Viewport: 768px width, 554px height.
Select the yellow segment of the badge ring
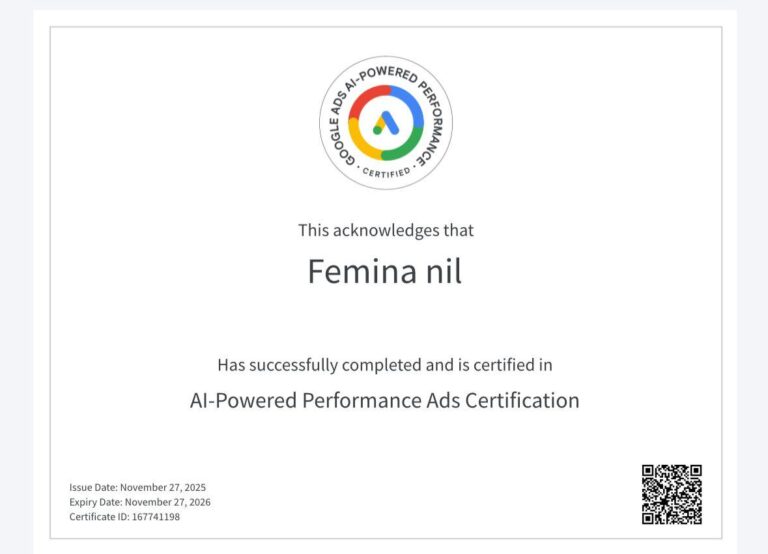coord(361,141)
